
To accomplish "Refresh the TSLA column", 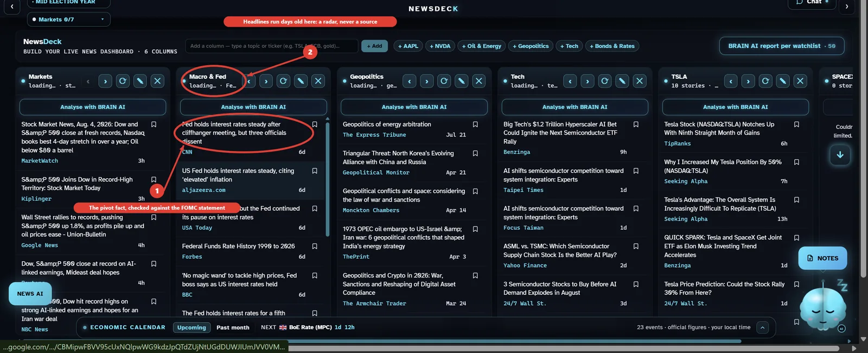I will pyautogui.click(x=765, y=81).
